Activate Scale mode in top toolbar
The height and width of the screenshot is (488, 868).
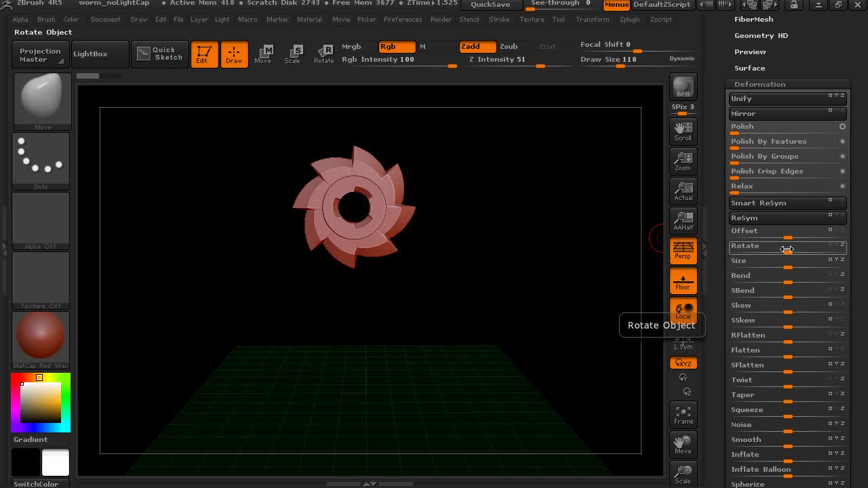292,54
